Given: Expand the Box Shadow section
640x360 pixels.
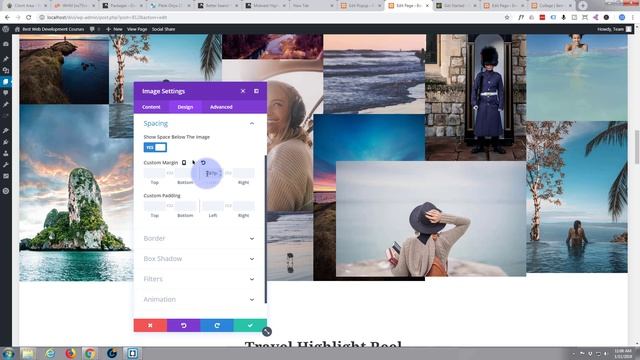Looking at the screenshot, I should (x=200, y=259).
